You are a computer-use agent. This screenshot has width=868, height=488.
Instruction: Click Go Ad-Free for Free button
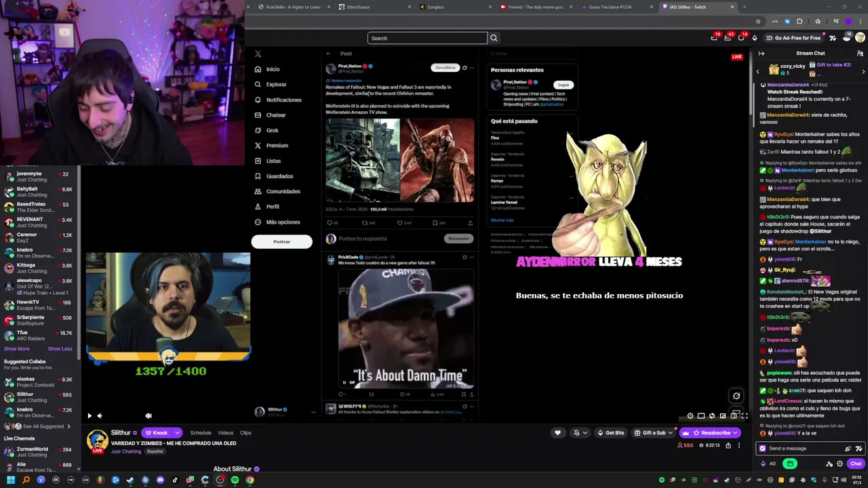793,38
